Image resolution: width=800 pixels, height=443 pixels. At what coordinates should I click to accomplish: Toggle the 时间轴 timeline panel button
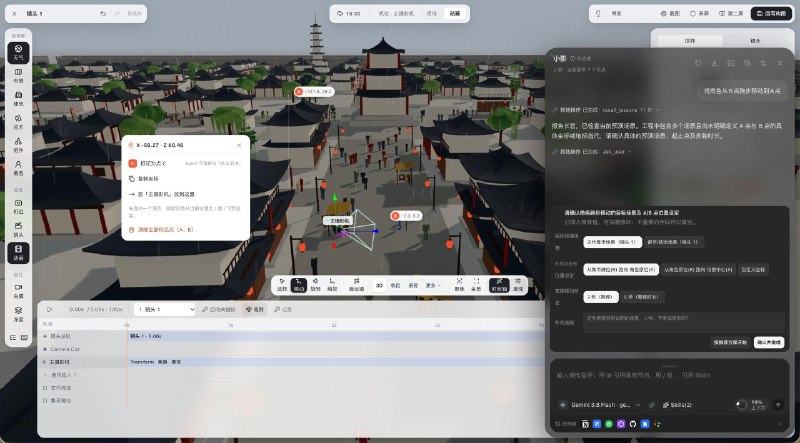(x=499, y=285)
